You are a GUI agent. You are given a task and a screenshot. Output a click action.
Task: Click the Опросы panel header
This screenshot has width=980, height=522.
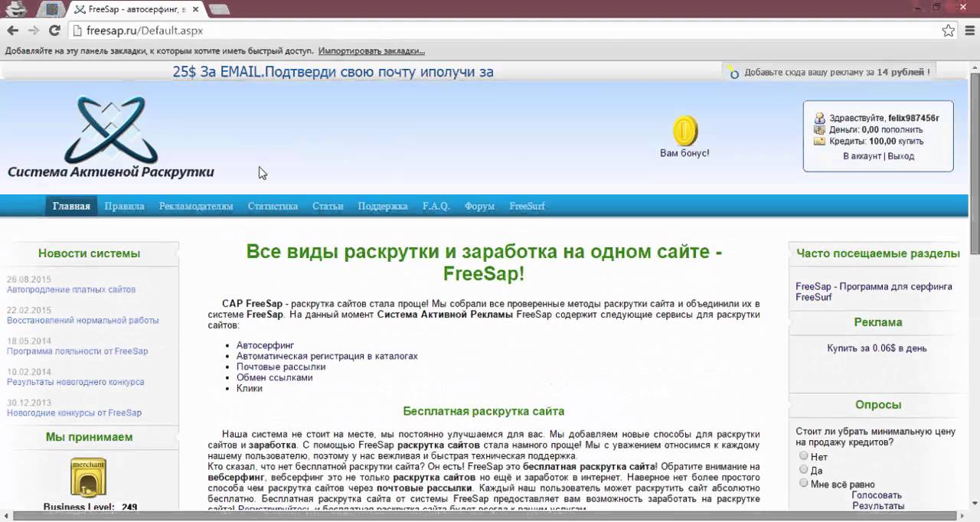878,405
